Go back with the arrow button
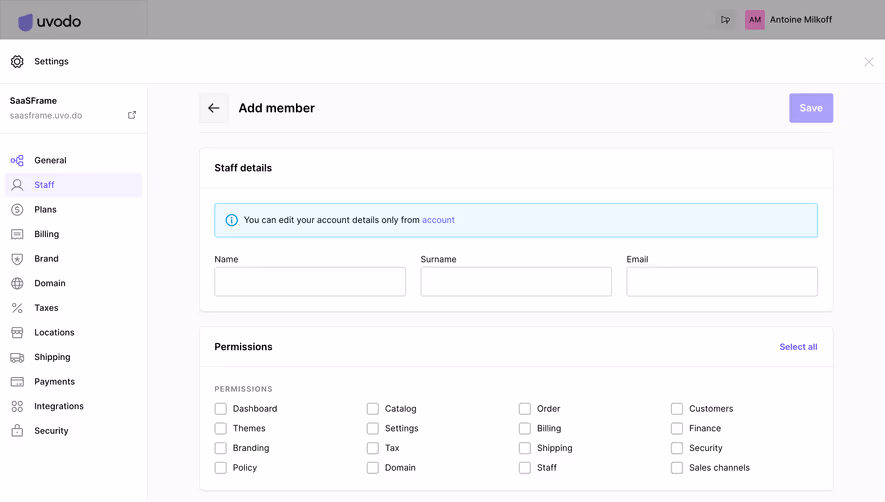 pos(213,108)
